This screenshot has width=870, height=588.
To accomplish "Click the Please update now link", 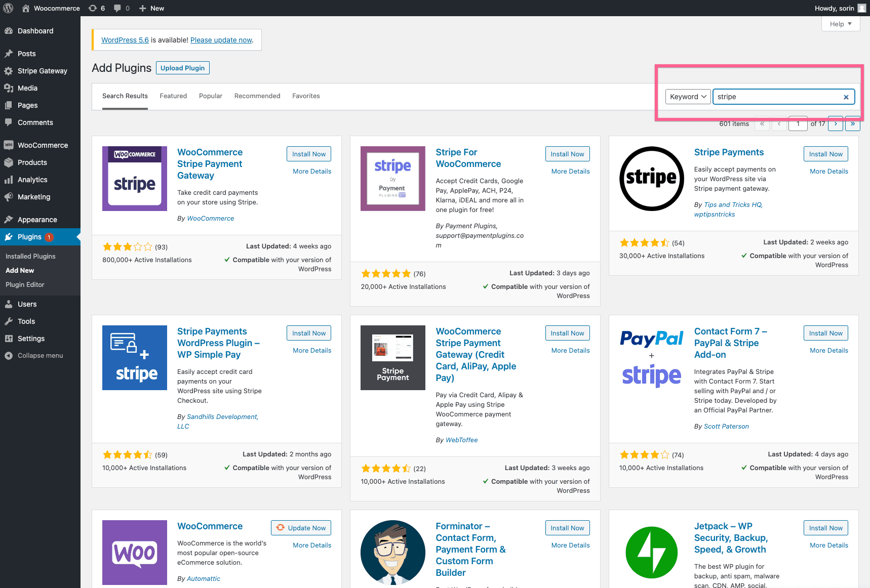I will coord(221,40).
